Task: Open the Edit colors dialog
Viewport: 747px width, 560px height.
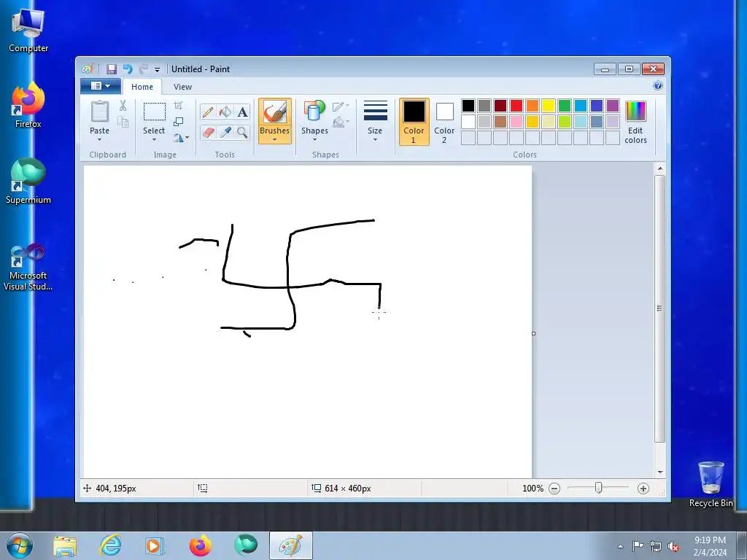Action: 635,122
